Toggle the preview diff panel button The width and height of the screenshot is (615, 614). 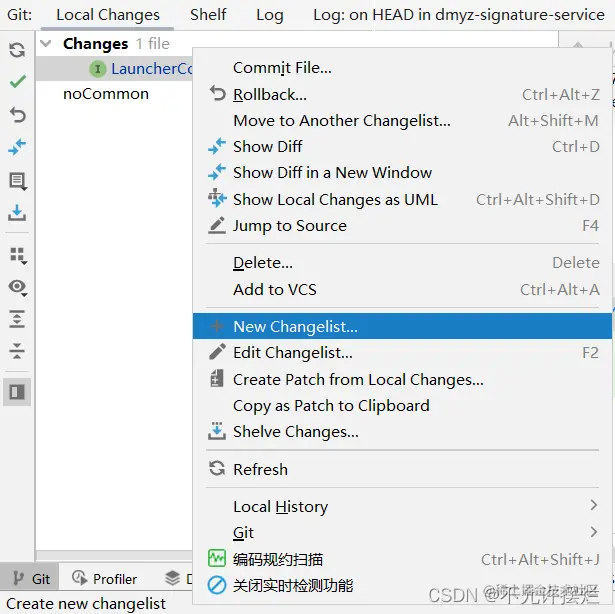[x=17, y=391]
